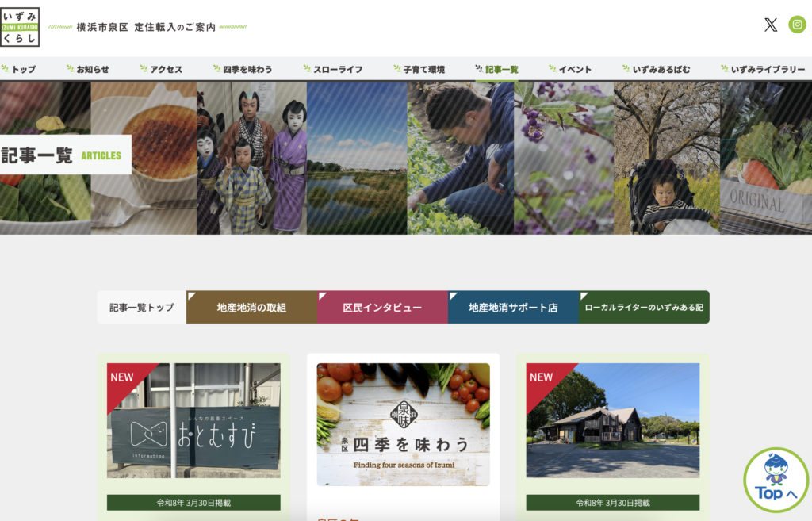Show the 地産地消サポート店 articles
This screenshot has height=521, width=812.
point(513,307)
